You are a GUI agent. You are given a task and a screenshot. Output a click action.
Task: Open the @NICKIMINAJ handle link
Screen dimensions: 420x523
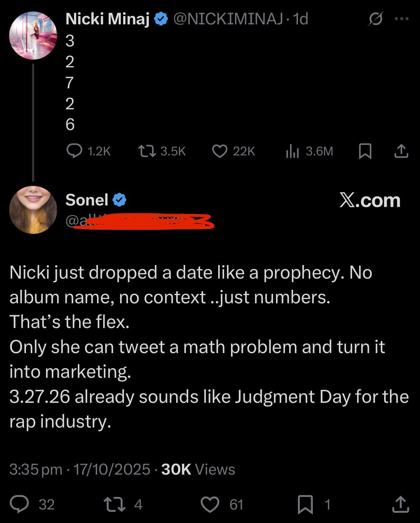tap(228, 19)
